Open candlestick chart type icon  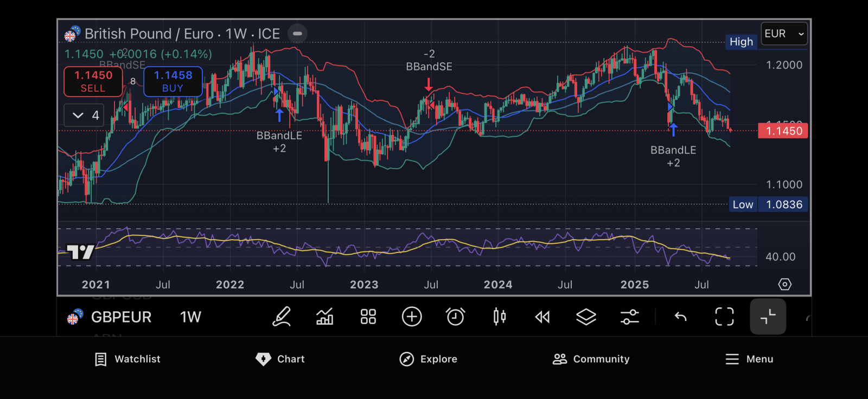coord(499,317)
